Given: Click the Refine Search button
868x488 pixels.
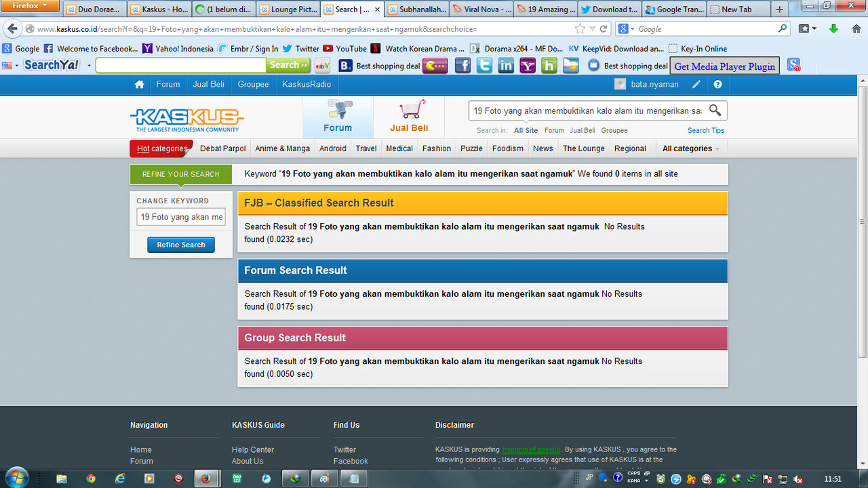Looking at the screenshot, I should (x=181, y=245).
